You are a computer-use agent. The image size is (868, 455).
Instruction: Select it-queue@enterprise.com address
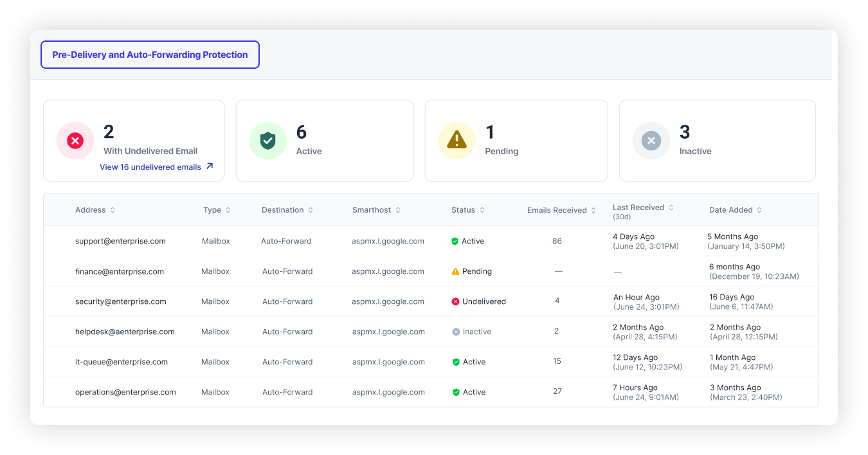pos(122,362)
